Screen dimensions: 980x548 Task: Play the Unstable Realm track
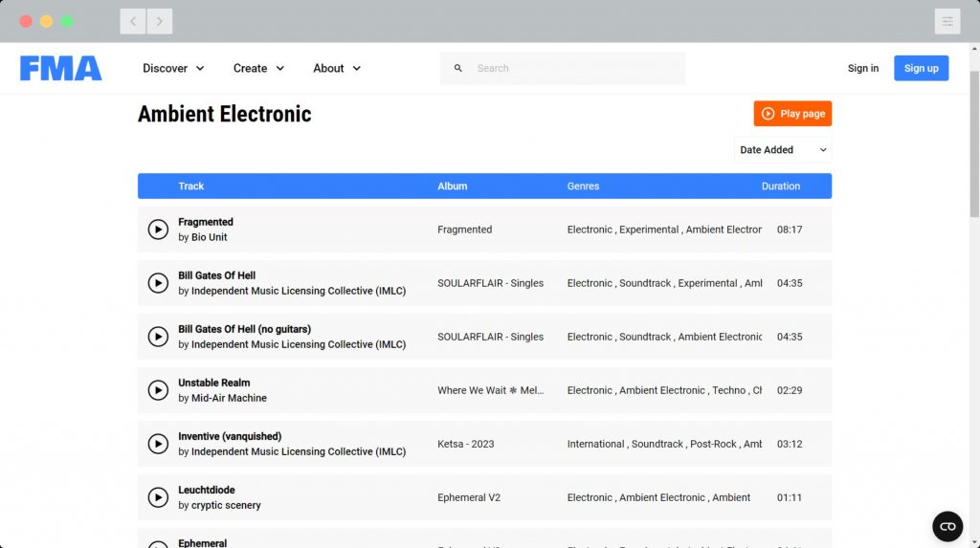158,390
